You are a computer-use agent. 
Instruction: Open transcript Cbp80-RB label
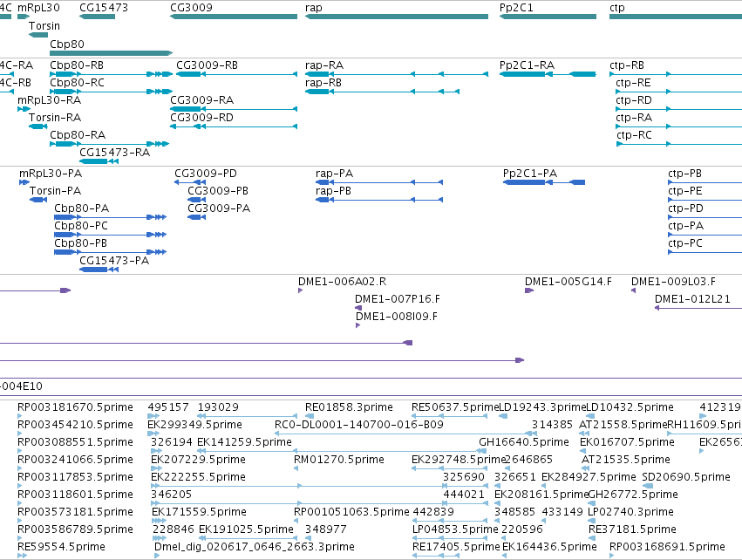pyautogui.click(x=77, y=65)
